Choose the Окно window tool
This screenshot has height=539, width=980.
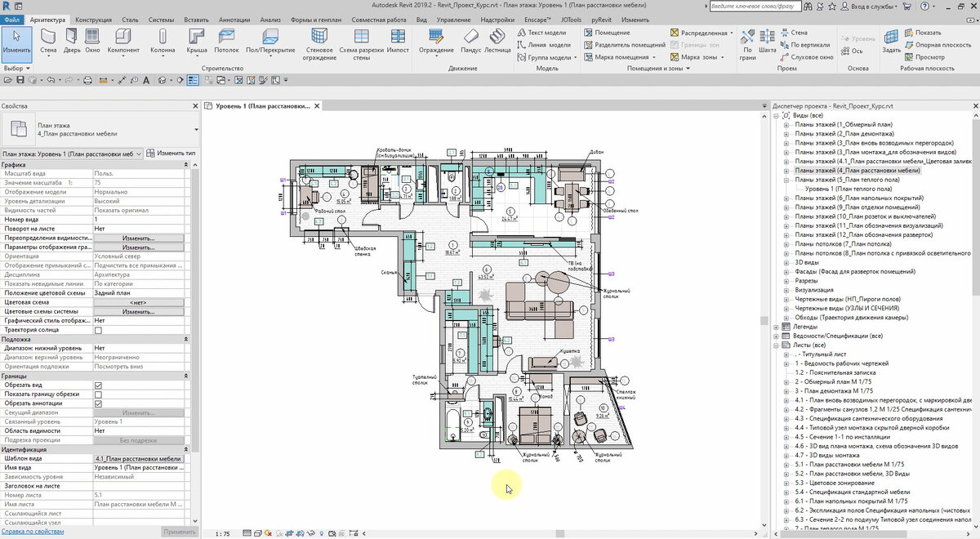click(93, 42)
